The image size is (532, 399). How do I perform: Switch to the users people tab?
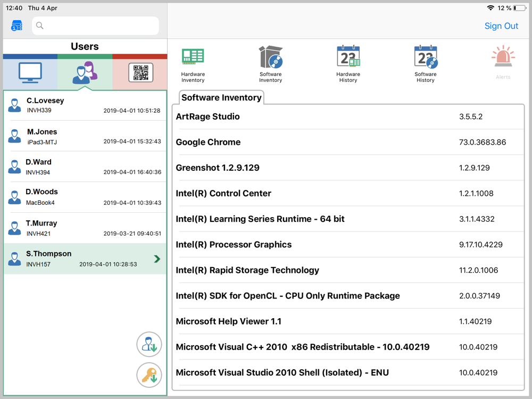tap(85, 73)
